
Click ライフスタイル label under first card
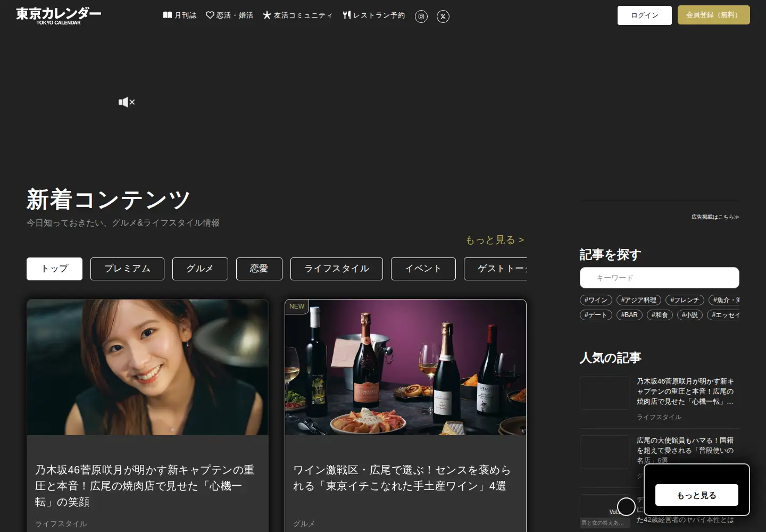point(61,523)
